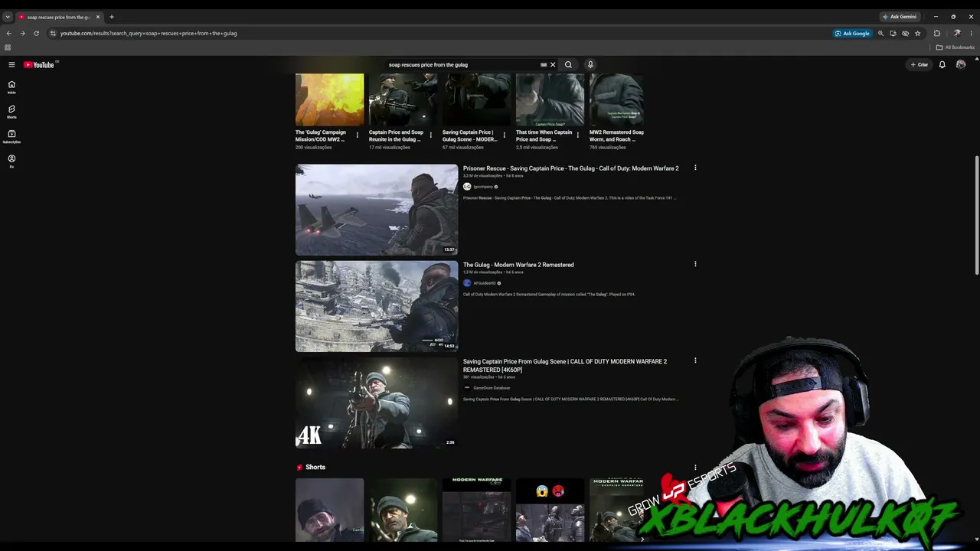980x551 pixels.
Task: Open more options for the Shorts shelf
Action: tap(695, 467)
